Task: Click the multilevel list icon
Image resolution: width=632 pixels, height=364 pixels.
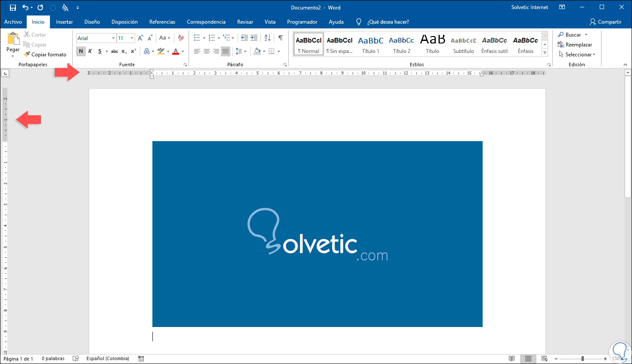Action: [x=226, y=38]
